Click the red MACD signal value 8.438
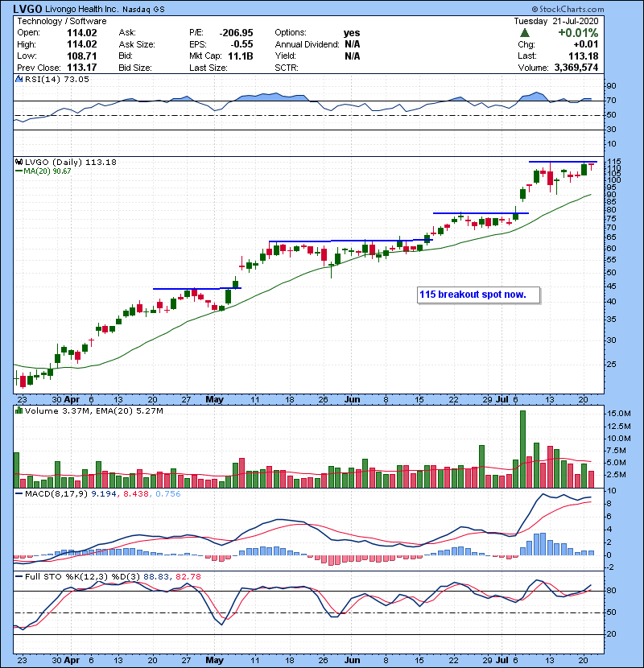The height and width of the screenshot is (668, 644). (136, 494)
